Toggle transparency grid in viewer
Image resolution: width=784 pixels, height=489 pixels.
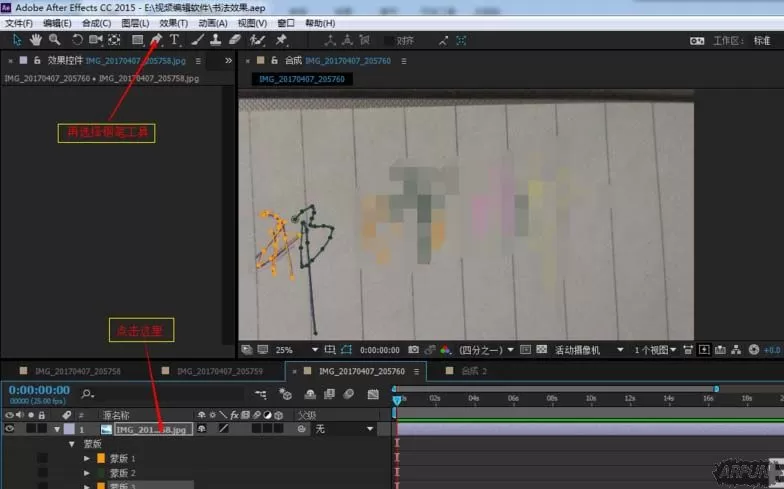(x=542, y=350)
